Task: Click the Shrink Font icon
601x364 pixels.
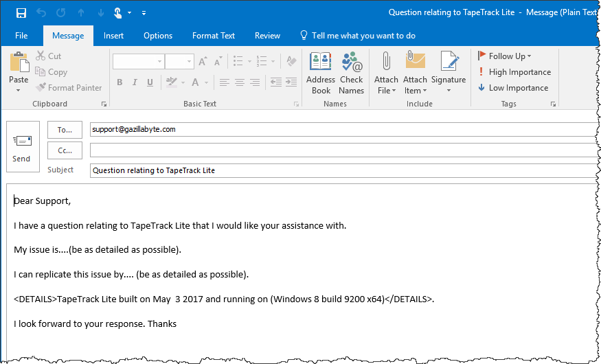Action: pyautogui.click(x=218, y=61)
